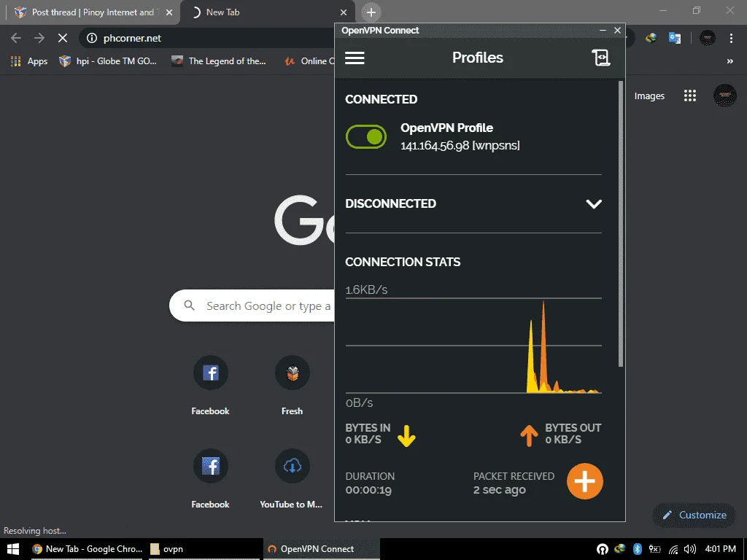
Task: Open the Windows Start menu
Action: [13, 549]
